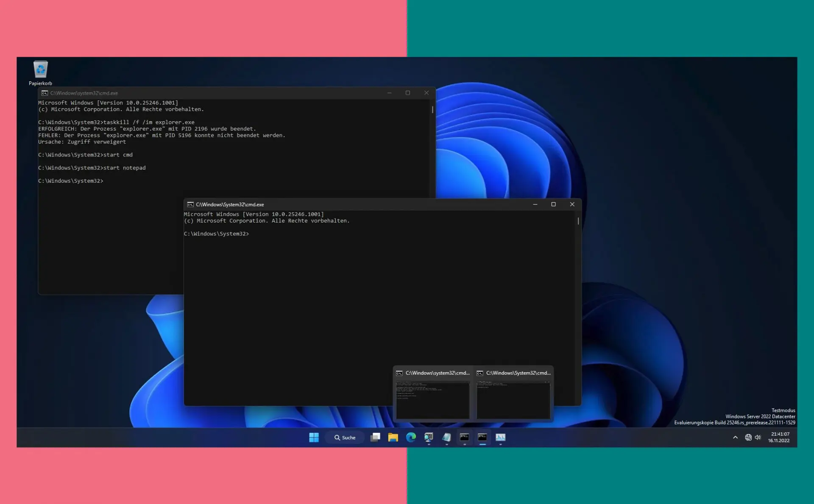This screenshot has width=814, height=504.
Task: Click the Suche search box in taskbar
Action: pos(345,437)
